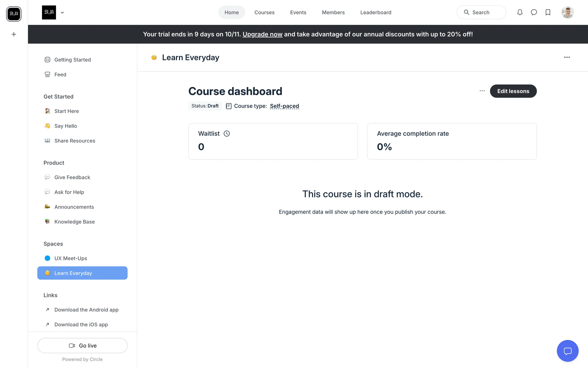Image resolution: width=588 pixels, height=368 pixels.
Task: Click the SLM community switcher icon
Action: [x=14, y=14]
